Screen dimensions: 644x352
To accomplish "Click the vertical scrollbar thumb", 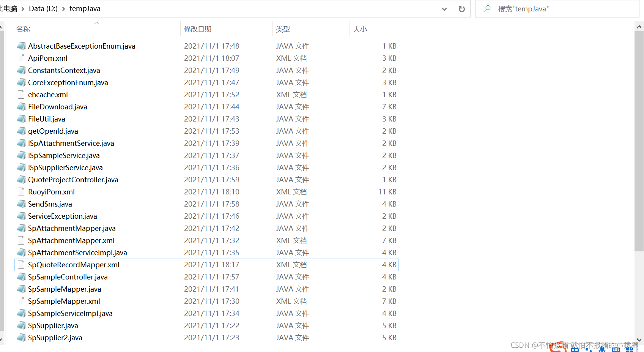I will coord(639,141).
